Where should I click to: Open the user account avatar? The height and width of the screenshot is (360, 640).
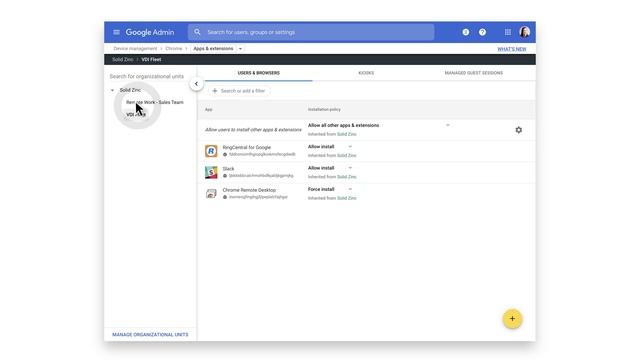[525, 32]
